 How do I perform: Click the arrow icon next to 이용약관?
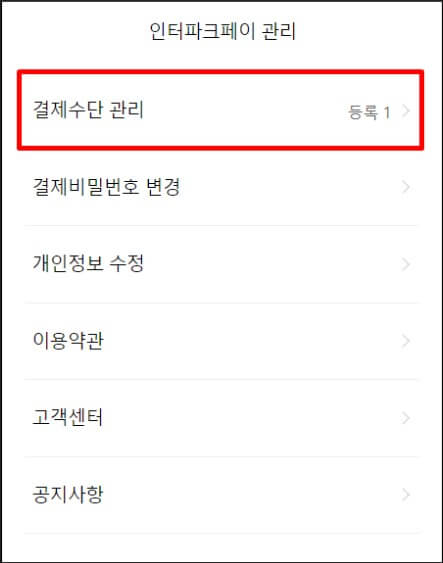click(x=406, y=341)
